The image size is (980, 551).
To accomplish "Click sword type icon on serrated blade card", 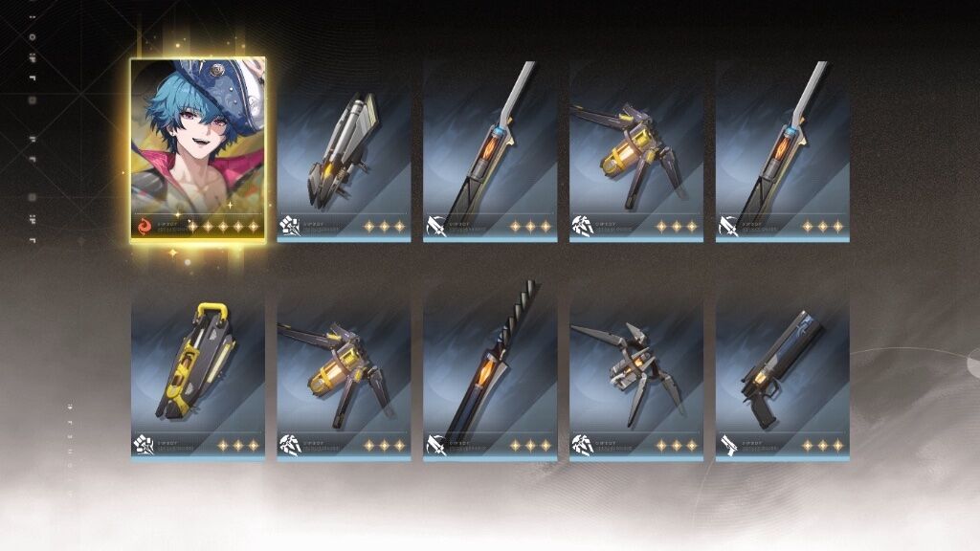I will coord(436,445).
